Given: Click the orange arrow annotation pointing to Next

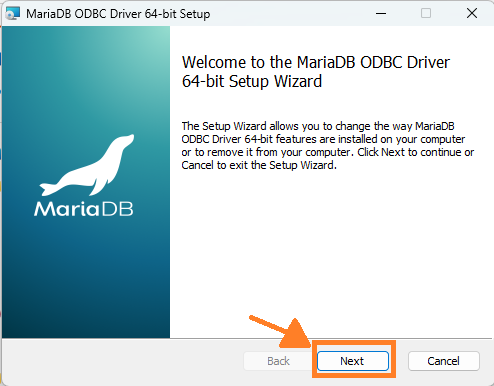Looking at the screenshot, I should (281, 332).
